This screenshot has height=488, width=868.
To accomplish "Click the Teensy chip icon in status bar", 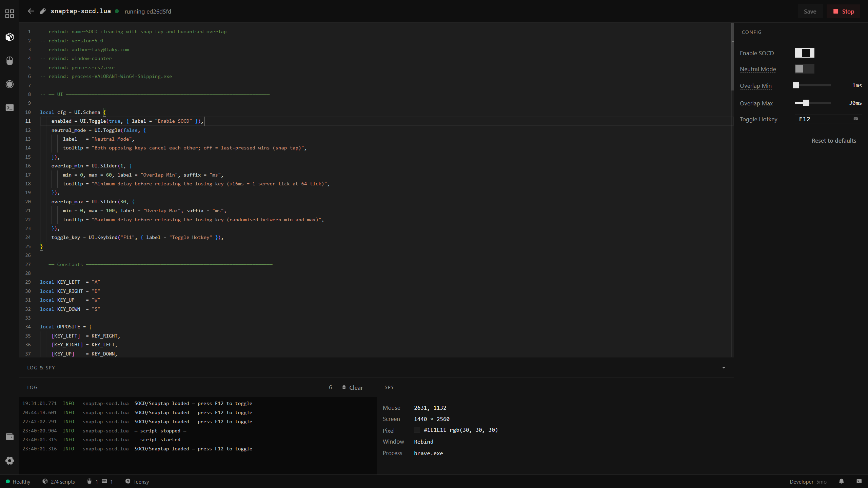I will click(127, 482).
